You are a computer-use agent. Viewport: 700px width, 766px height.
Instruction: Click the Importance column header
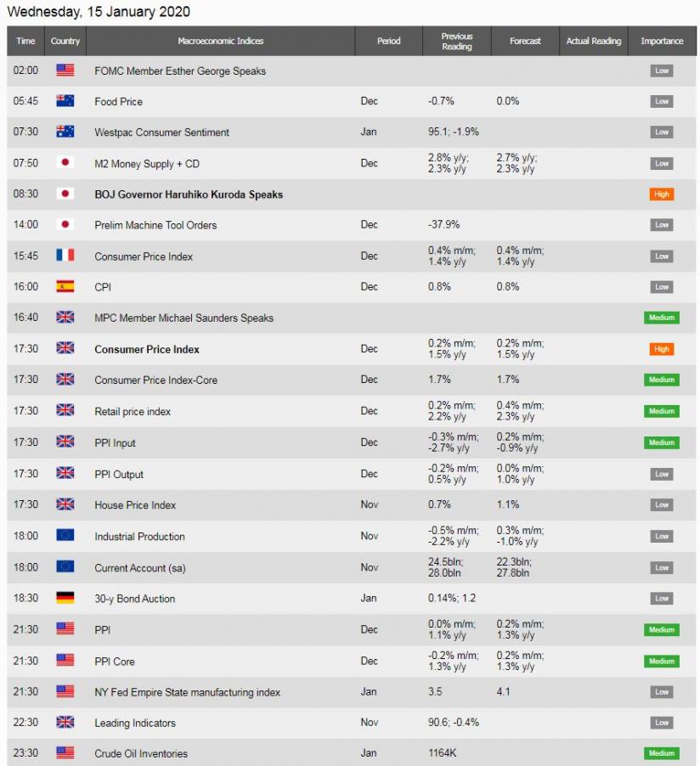tap(662, 41)
